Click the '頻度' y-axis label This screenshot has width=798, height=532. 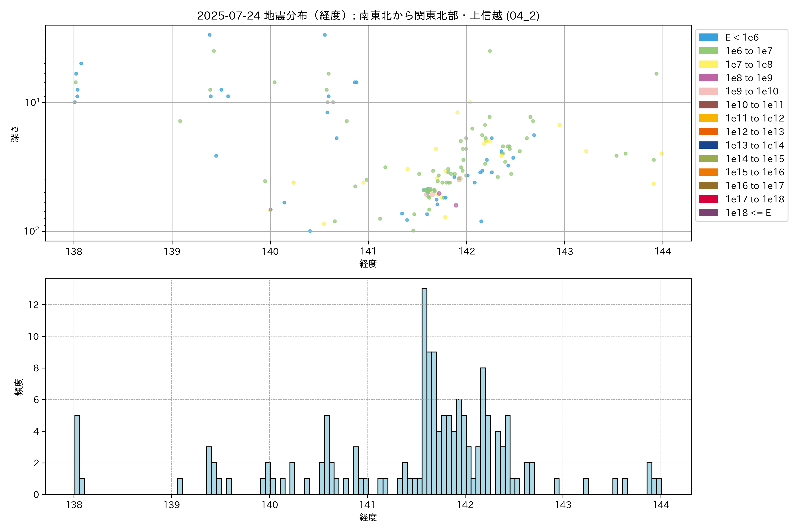pos(19,387)
